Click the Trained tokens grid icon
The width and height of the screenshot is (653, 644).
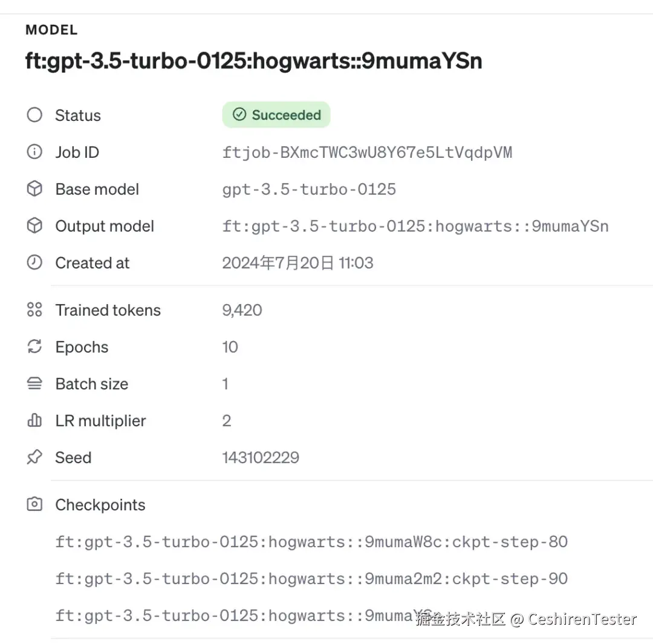34,310
